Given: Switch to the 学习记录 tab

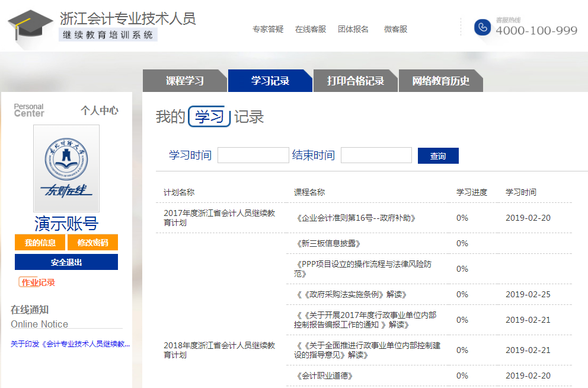Looking at the screenshot, I should pyautogui.click(x=270, y=81).
